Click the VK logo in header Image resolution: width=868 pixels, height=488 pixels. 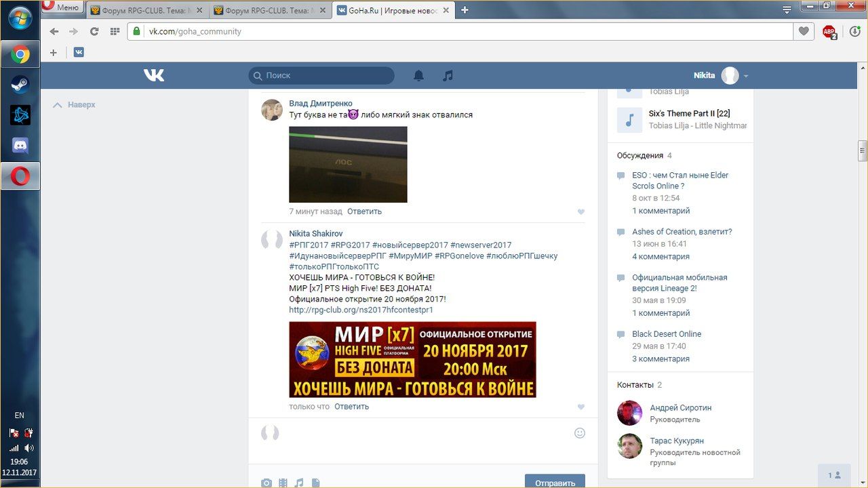pos(154,76)
